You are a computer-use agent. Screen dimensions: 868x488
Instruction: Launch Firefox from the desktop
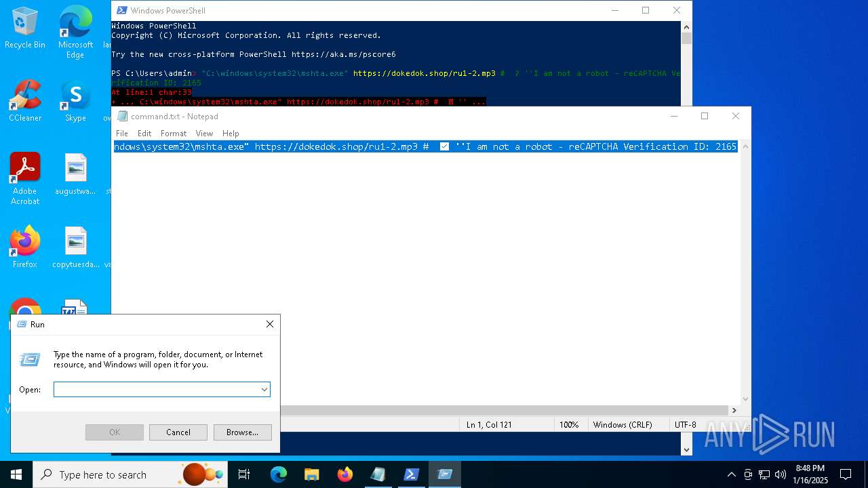click(25, 247)
